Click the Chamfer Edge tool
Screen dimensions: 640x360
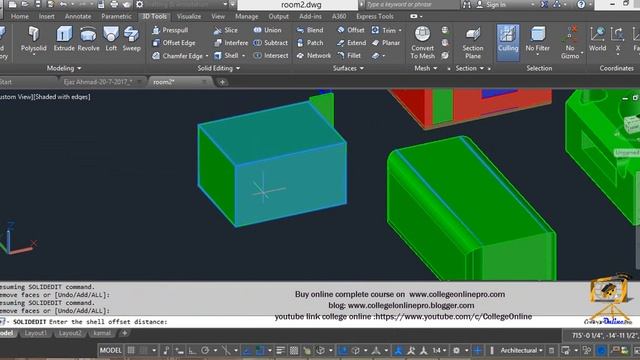coord(178,56)
